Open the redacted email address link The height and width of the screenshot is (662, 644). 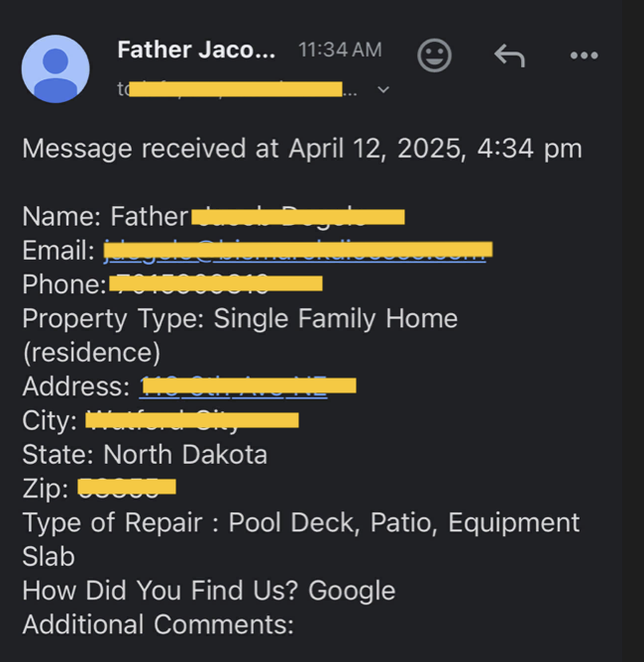tap(297, 250)
